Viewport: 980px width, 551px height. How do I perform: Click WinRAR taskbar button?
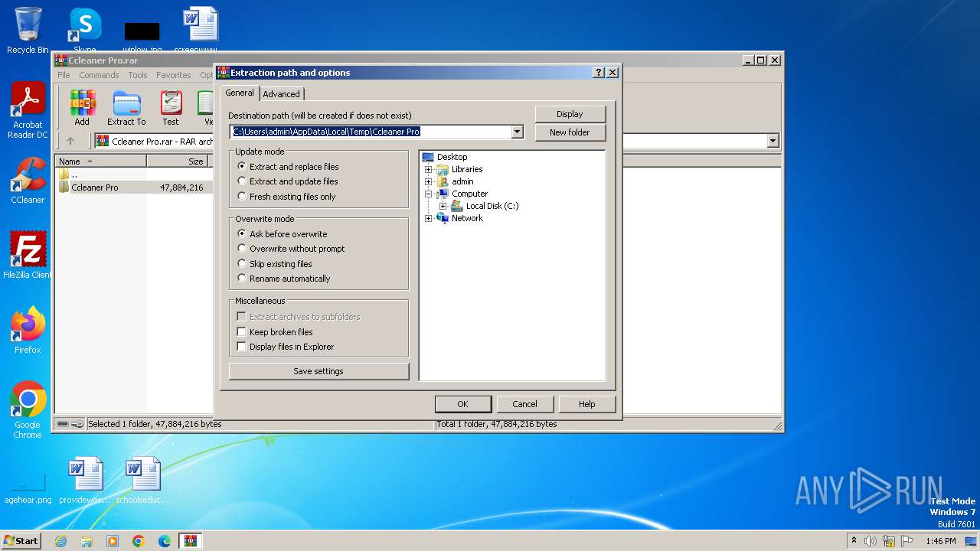191,541
